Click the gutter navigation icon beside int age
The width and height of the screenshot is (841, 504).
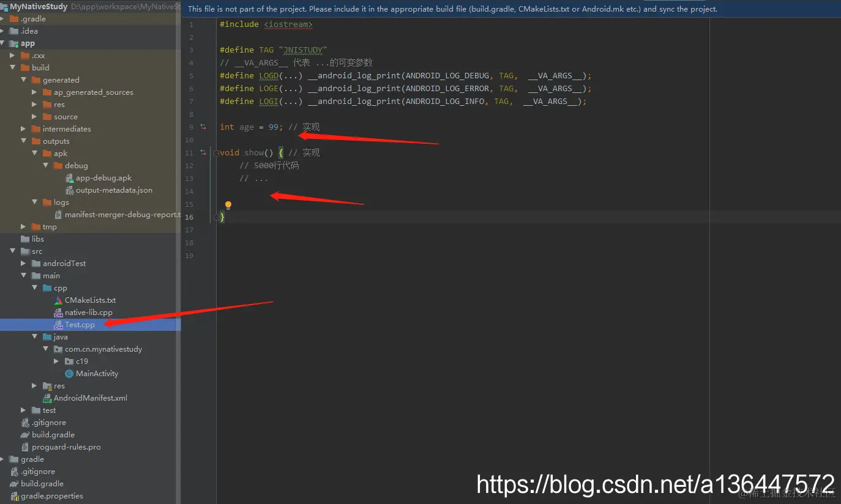[x=203, y=127]
